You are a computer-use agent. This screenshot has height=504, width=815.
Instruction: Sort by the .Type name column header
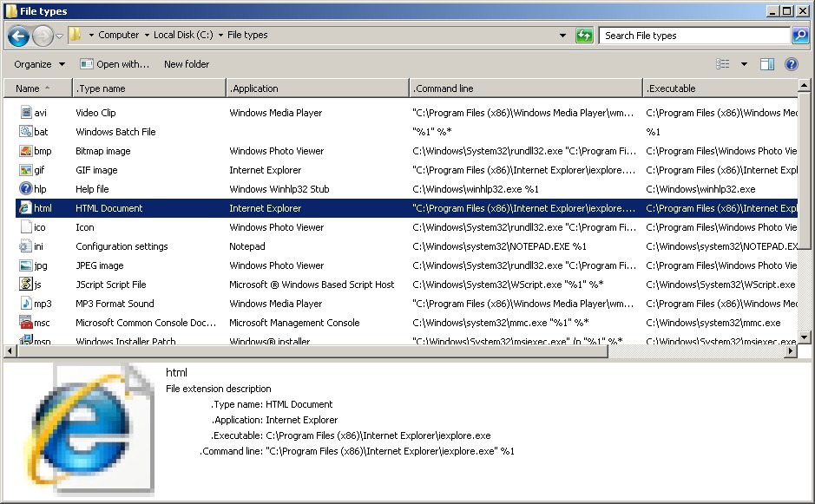click(149, 88)
